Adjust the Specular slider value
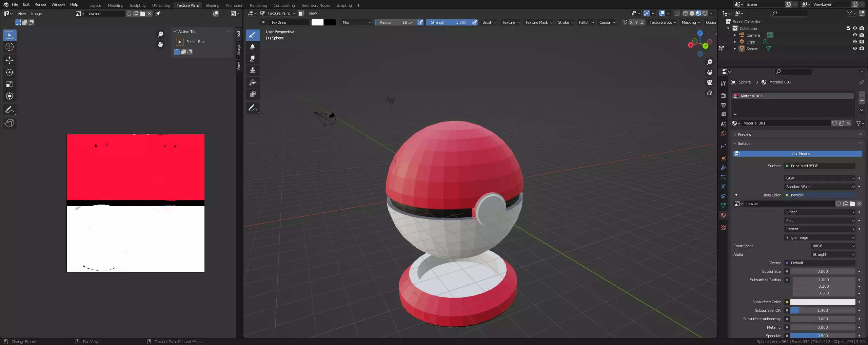868x345 pixels. pos(823,336)
